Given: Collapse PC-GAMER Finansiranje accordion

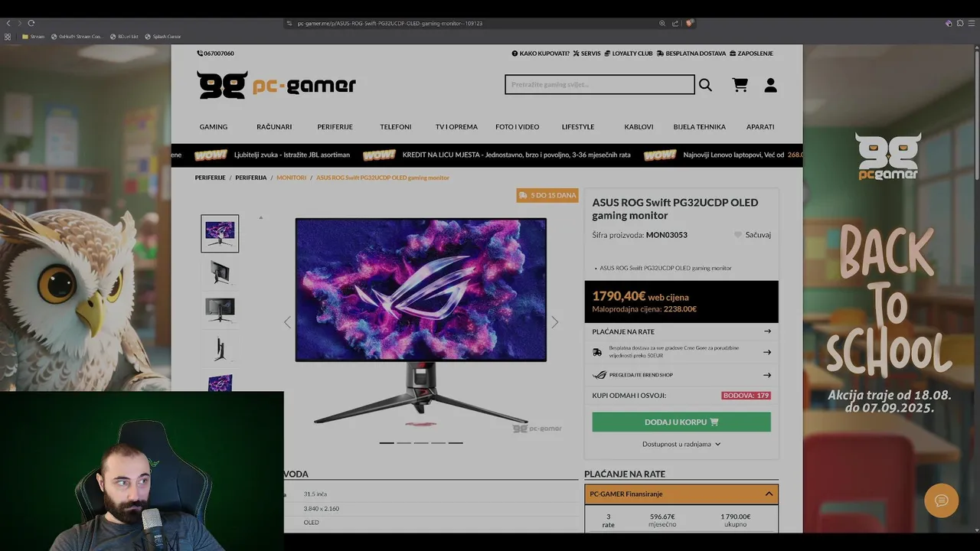Looking at the screenshot, I should pos(681,494).
